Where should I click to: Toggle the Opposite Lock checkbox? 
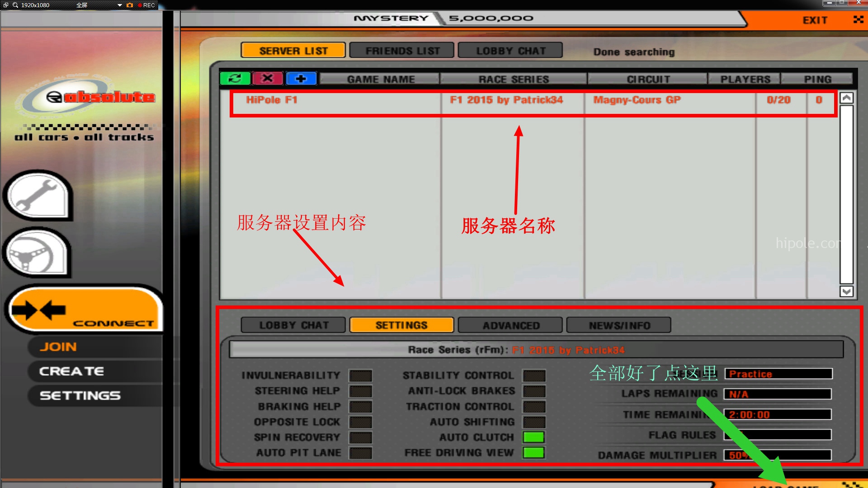click(360, 422)
